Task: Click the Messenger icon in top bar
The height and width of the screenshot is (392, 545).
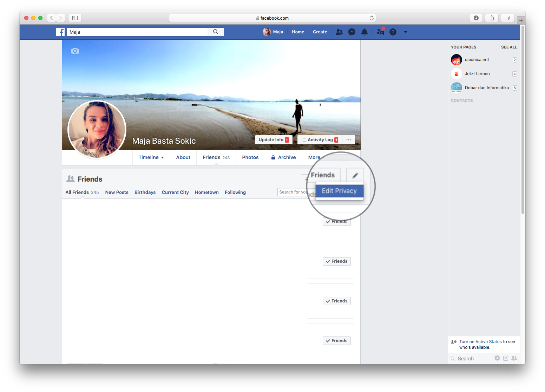Action: pos(352,32)
